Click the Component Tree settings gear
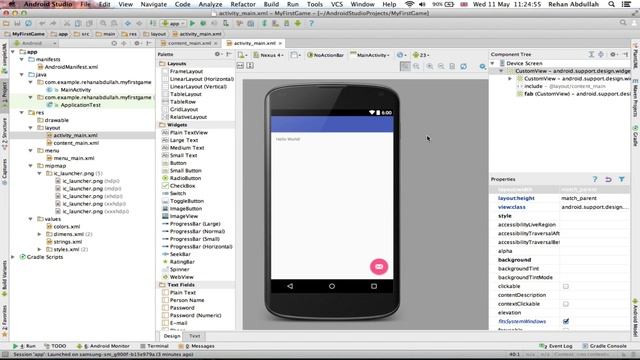 tap(613, 54)
